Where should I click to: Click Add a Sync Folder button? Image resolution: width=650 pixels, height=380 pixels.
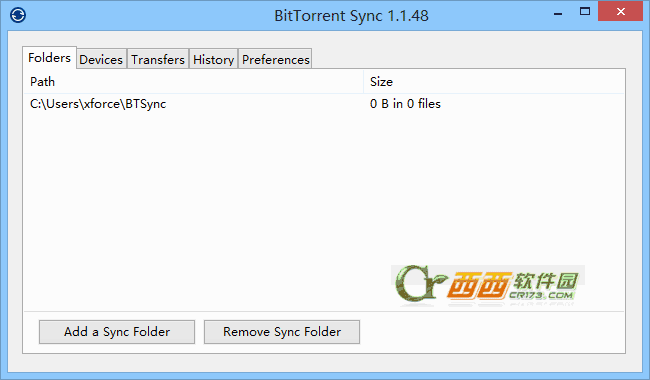coord(117,332)
